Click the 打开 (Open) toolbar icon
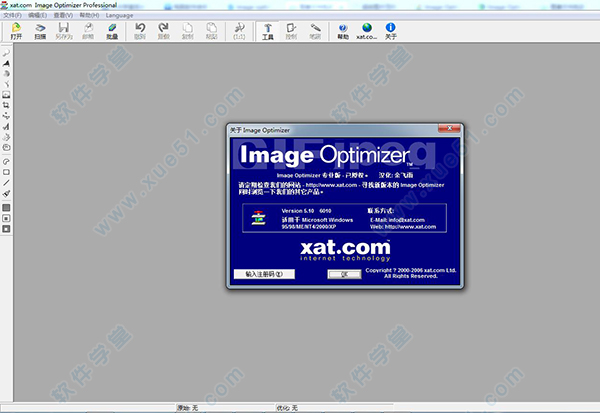600x413 pixels. pyautogui.click(x=16, y=31)
